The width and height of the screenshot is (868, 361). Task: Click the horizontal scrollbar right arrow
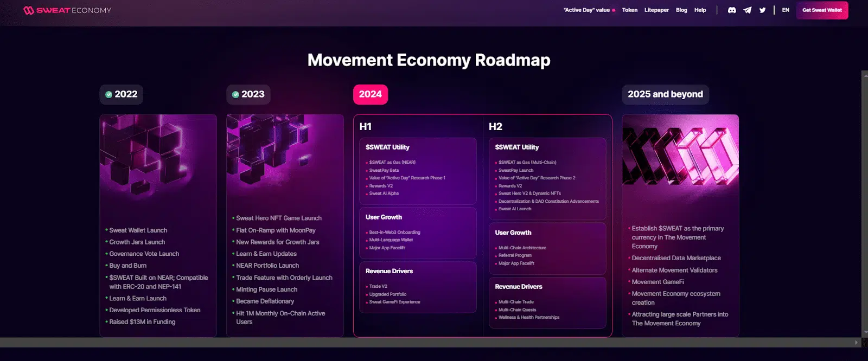856,343
